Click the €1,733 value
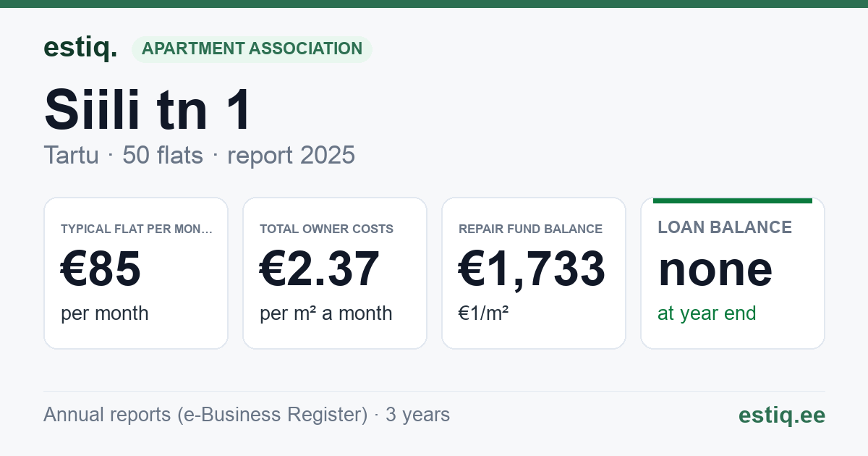The height and width of the screenshot is (456, 868). tap(532, 269)
